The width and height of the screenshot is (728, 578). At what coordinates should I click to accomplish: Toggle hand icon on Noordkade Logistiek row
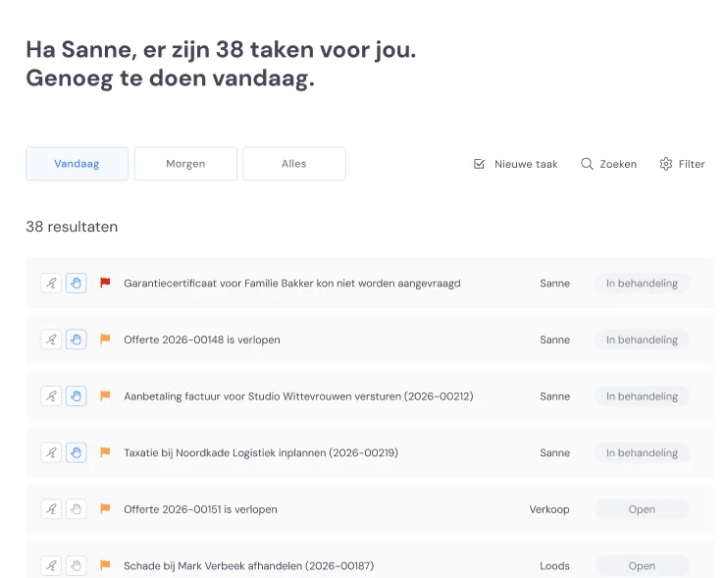click(77, 452)
